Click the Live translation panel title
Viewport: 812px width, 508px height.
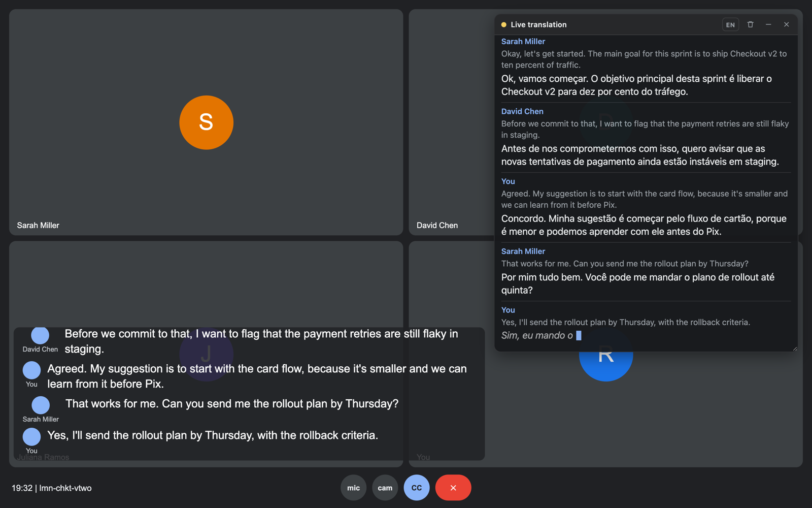pyautogui.click(x=538, y=24)
